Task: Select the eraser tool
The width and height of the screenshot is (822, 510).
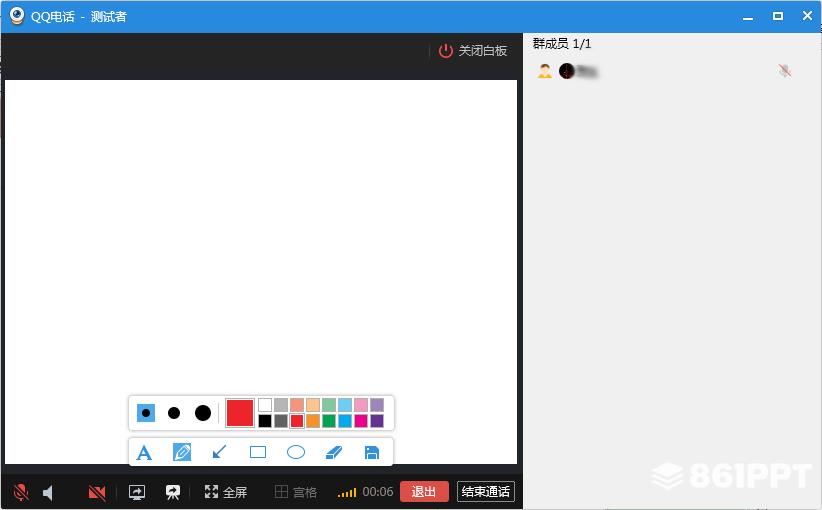Action: pos(334,452)
